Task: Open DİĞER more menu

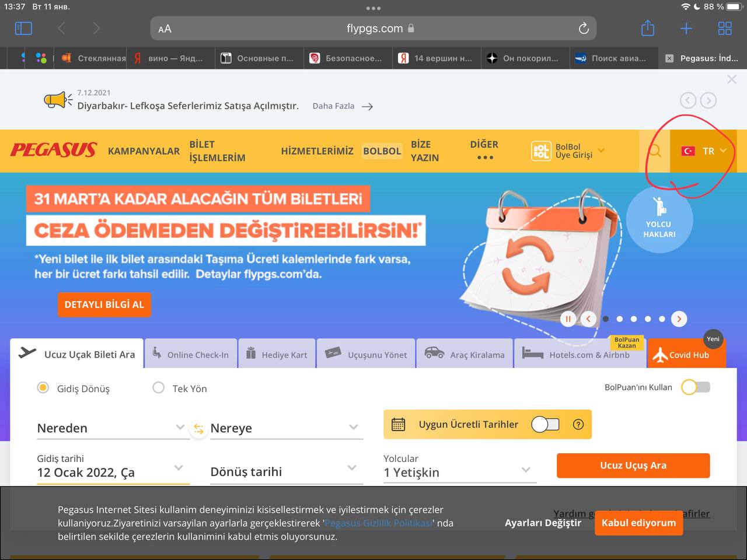Action: 484,150
